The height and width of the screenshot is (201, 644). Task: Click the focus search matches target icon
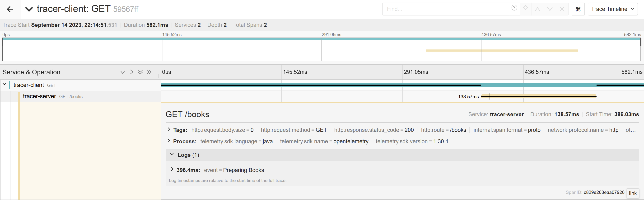[526, 8]
